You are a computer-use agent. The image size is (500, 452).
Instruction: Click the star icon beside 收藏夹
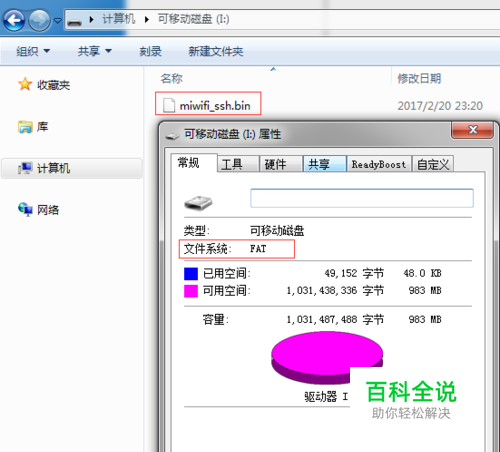tap(25, 84)
